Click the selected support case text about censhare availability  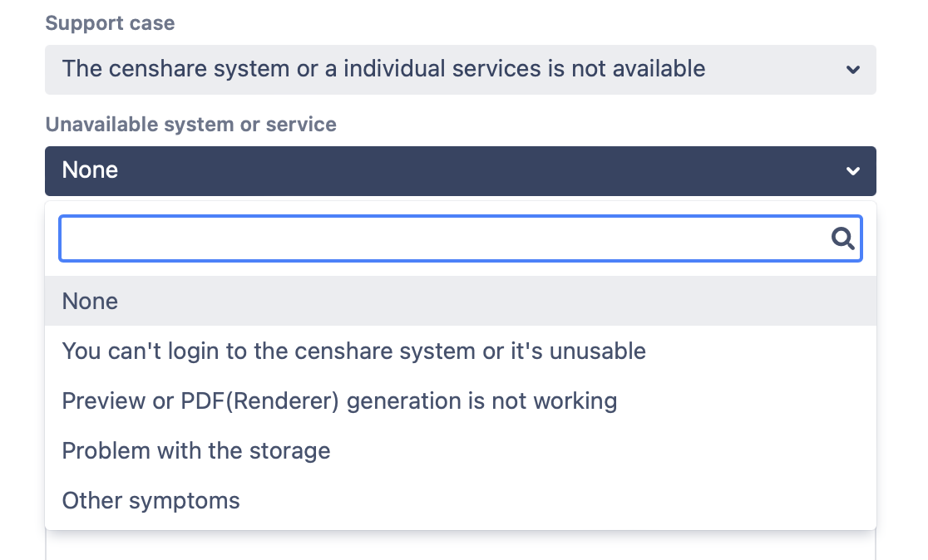pos(383,68)
